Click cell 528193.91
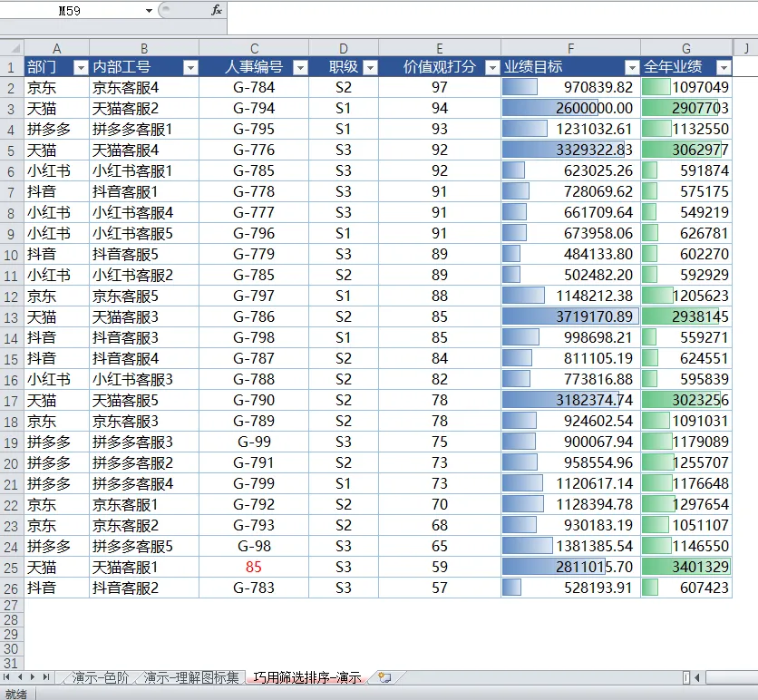Image resolution: width=758 pixels, height=700 pixels. (x=571, y=588)
